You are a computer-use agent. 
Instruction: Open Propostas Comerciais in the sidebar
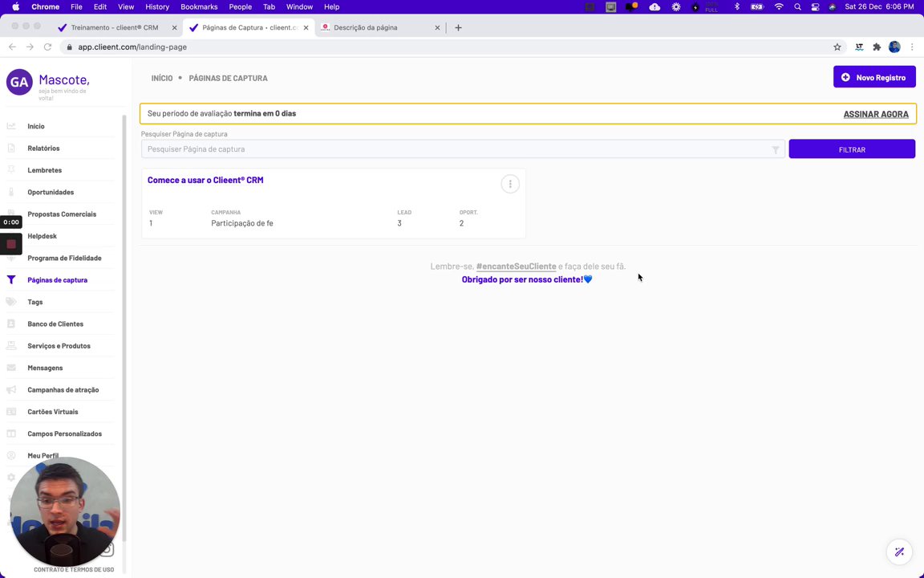tap(62, 214)
